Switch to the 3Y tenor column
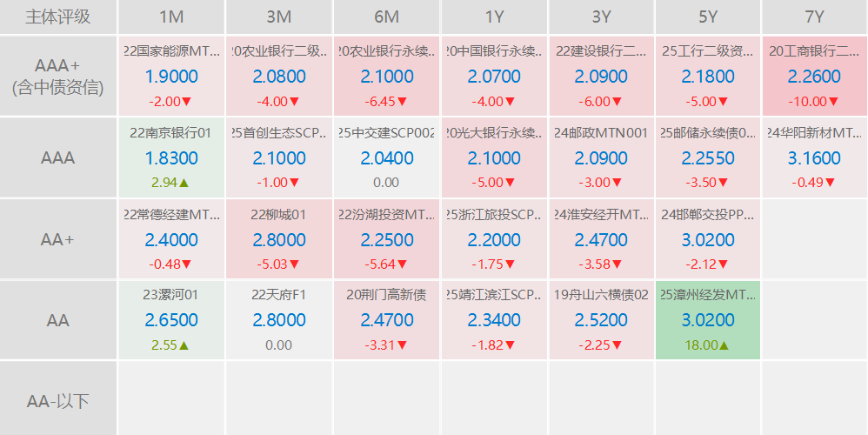This screenshot has width=868, height=435. pyautogui.click(x=601, y=17)
